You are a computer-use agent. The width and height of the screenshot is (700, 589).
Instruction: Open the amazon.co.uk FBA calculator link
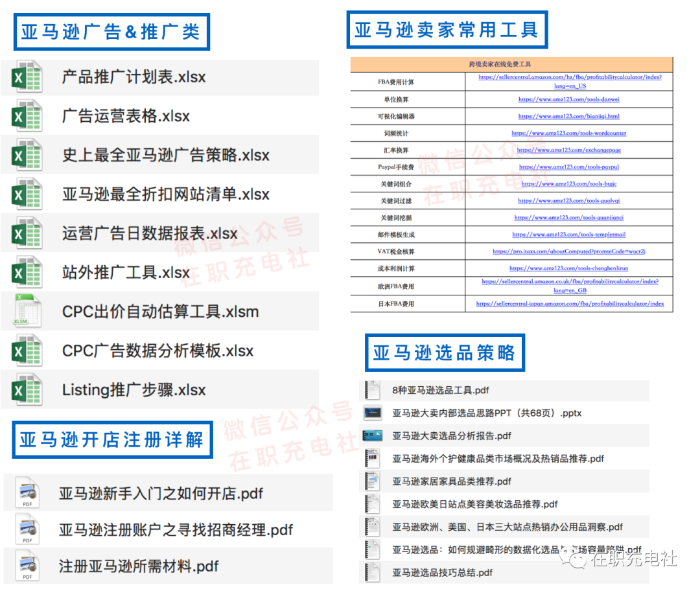coord(570,286)
